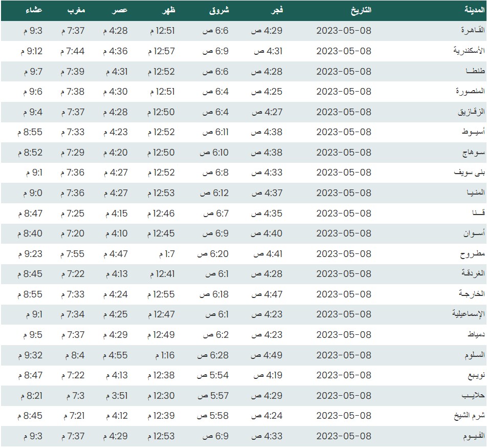Click the date cell in the الفيوم row

(344, 436)
